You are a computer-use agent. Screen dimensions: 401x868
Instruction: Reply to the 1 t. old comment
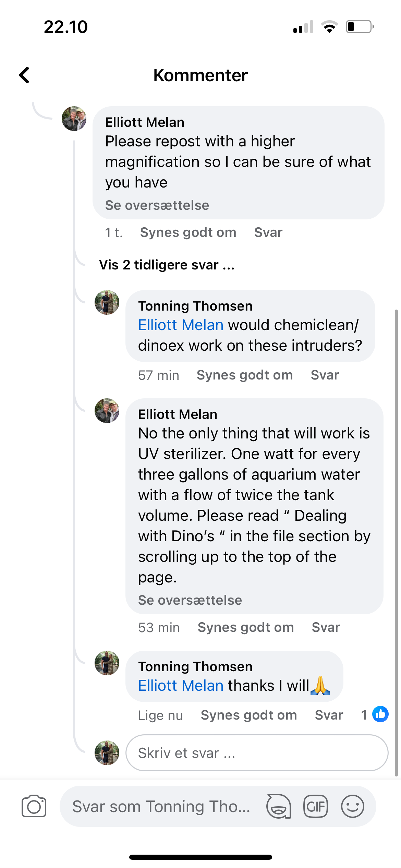[268, 232]
